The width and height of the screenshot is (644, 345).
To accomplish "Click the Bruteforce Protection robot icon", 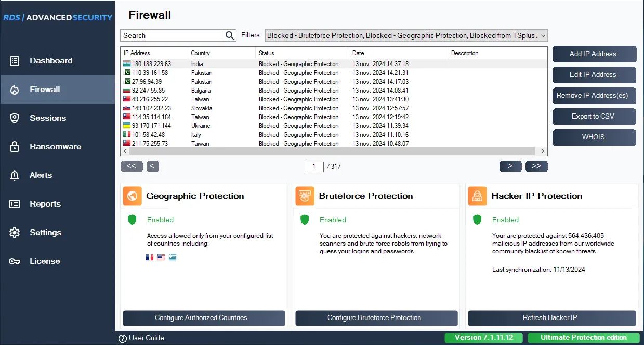I will [x=305, y=196].
